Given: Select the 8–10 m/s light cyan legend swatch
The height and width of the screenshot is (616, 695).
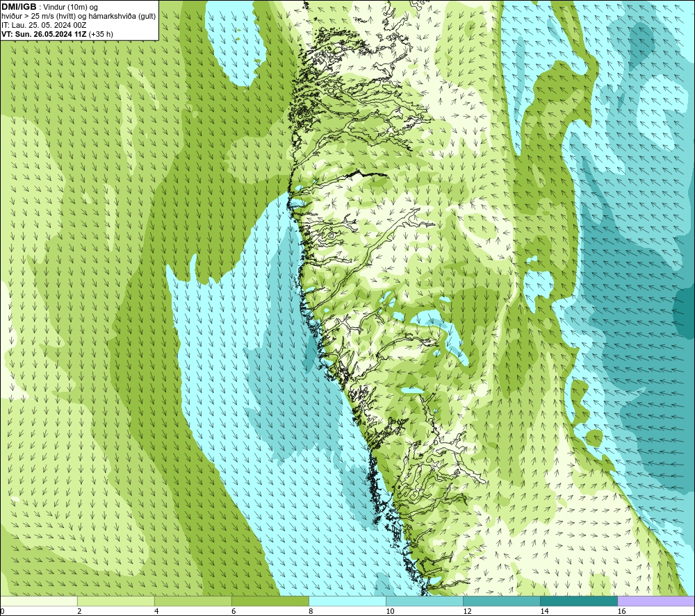Looking at the screenshot, I should (347, 601).
